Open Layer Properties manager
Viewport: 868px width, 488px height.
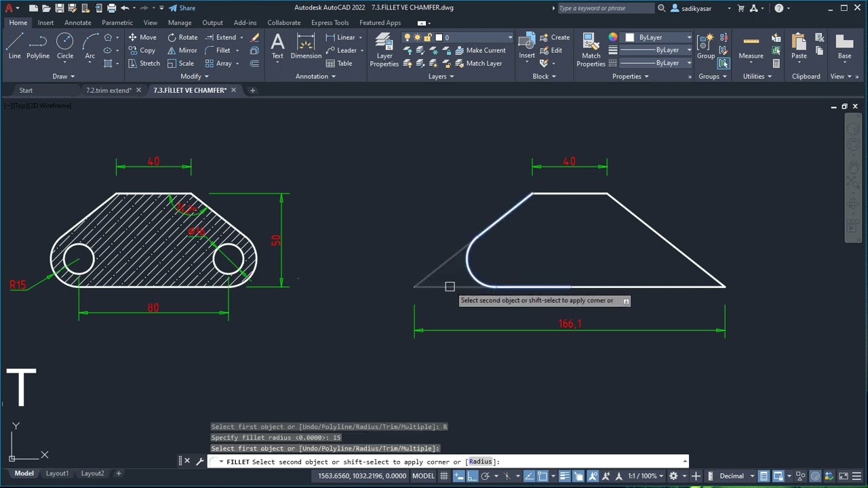coord(384,49)
